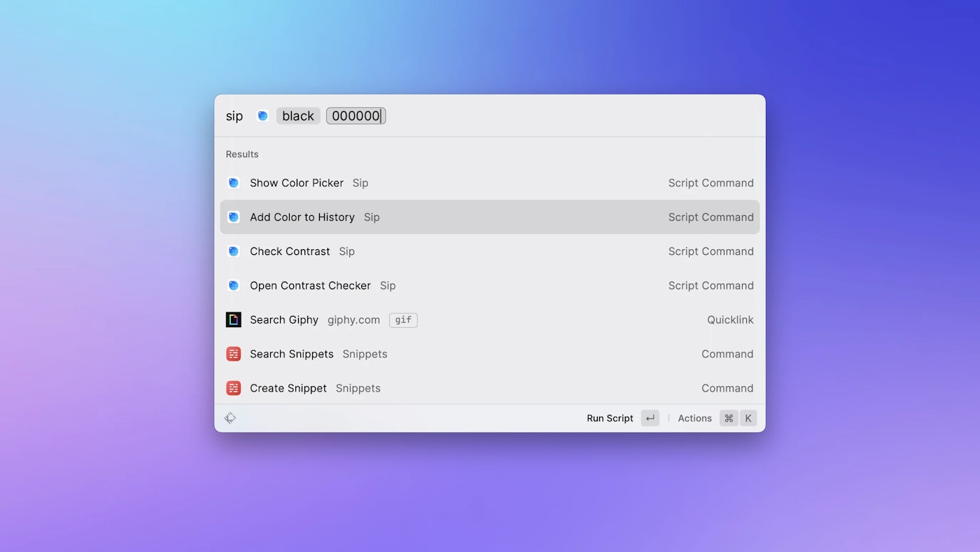
Task: Click the Quicklink type label
Action: click(x=730, y=320)
